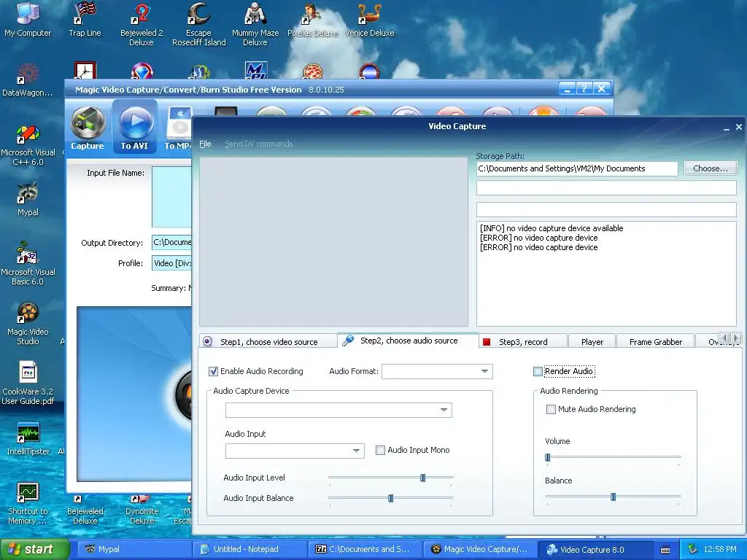This screenshot has width=747, height=560.
Task: Open the Capture tool in Magic Video Studio
Action: point(88,128)
